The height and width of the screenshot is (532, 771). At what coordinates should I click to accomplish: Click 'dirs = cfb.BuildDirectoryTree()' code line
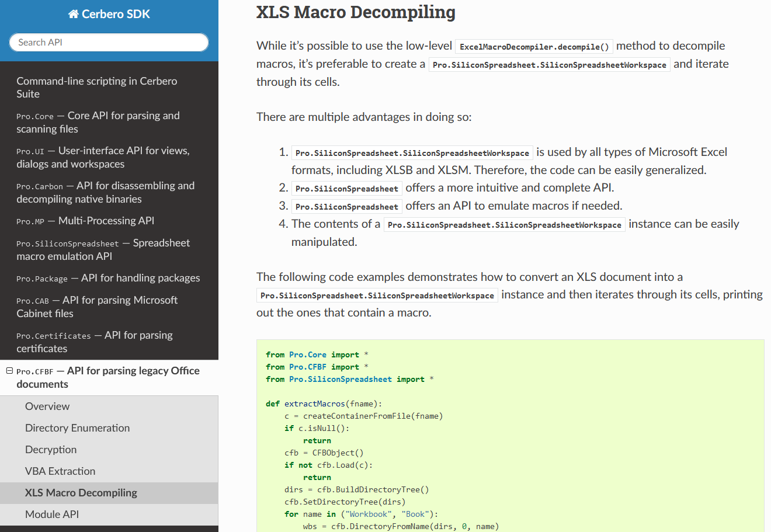tap(357, 489)
